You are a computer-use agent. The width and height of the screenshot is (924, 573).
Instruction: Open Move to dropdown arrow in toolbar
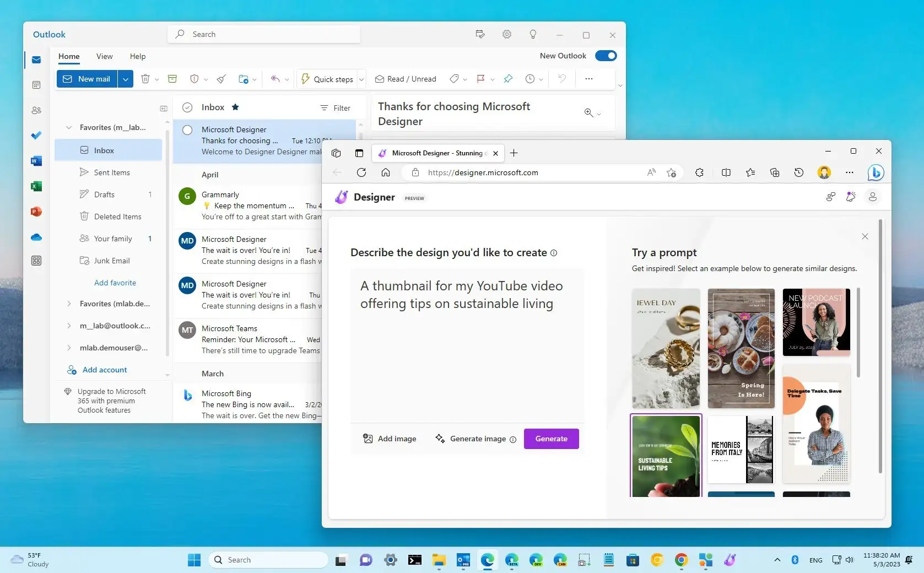(254, 79)
